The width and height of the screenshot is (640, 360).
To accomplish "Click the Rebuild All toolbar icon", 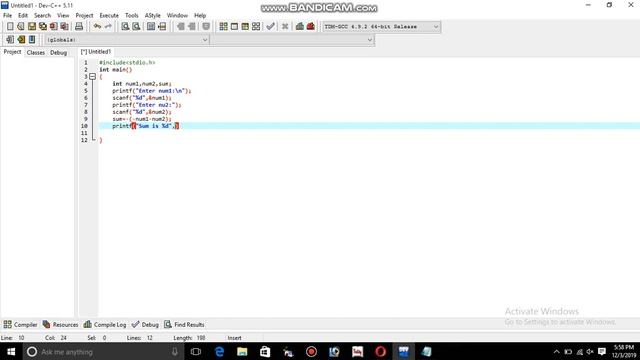I will point(256,27).
